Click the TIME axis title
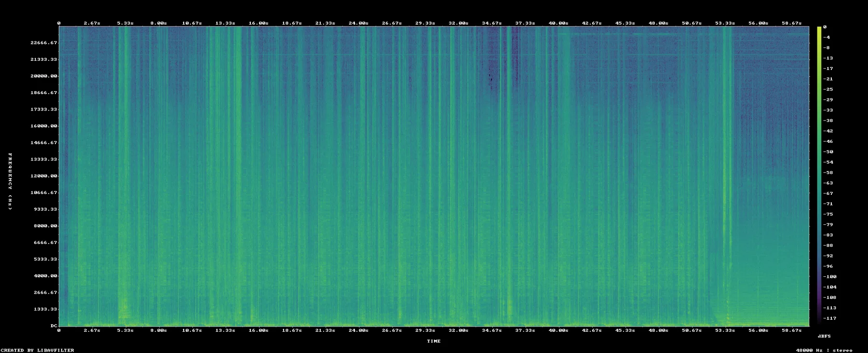 click(434, 341)
